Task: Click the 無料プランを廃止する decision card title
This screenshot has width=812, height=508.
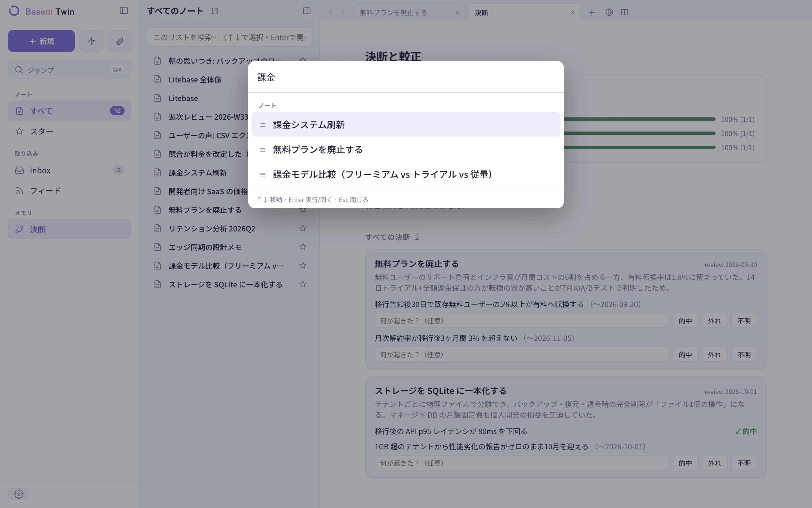Action: pyautogui.click(x=416, y=264)
